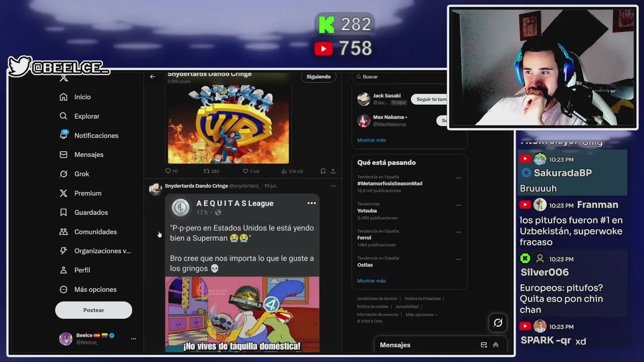This screenshot has height=362, width=644.
Task: Open the Premium X icon
Action: [x=63, y=193]
